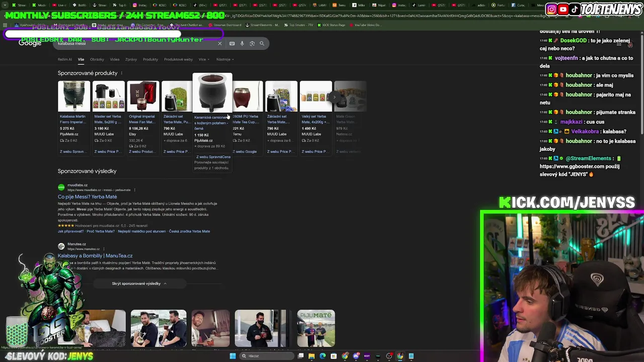The width and height of the screenshot is (644, 362).
Task: Click next arrow on product carousel
Action: [x=334, y=97]
